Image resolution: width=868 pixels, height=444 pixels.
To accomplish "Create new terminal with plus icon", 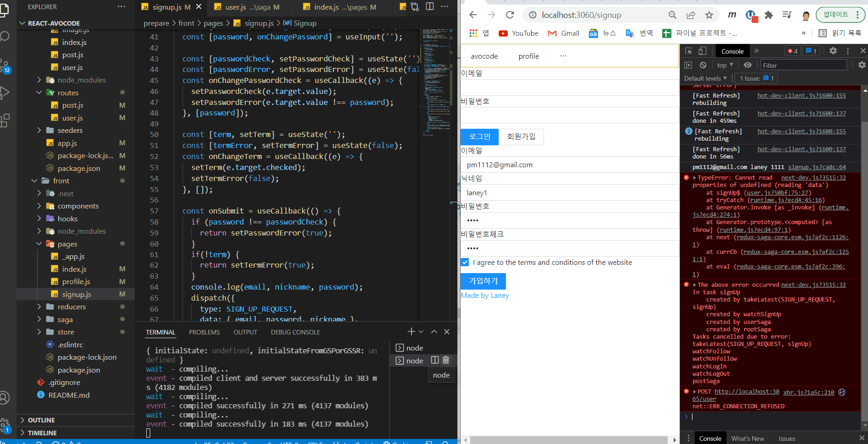I will (x=411, y=332).
